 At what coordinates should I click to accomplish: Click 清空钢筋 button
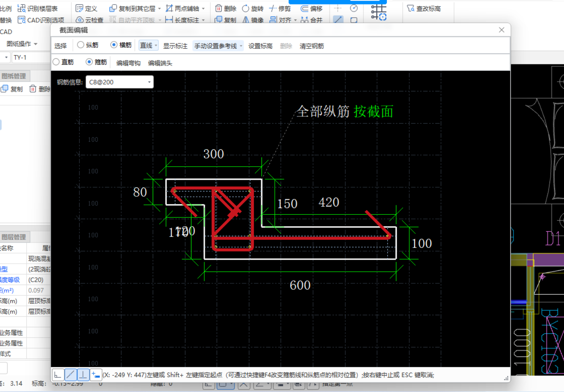click(311, 46)
